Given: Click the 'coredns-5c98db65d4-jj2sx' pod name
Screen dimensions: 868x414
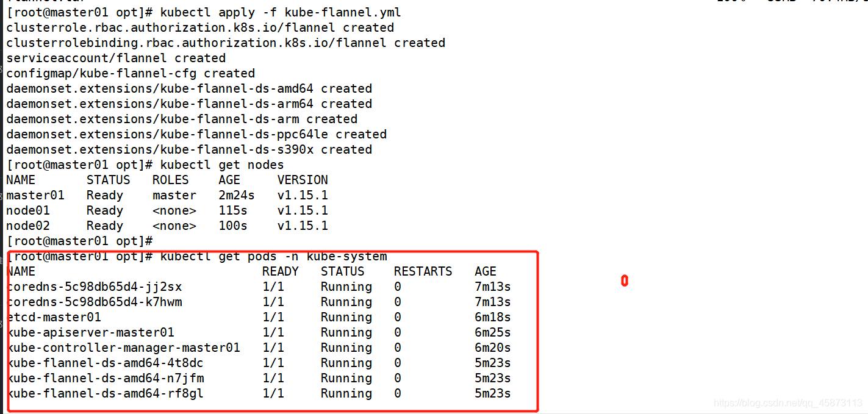Looking at the screenshot, I should [94, 287].
